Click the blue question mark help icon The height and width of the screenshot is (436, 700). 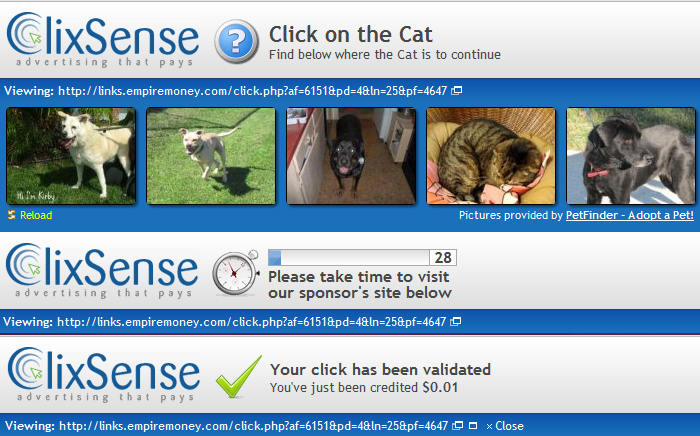click(x=236, y=41)
